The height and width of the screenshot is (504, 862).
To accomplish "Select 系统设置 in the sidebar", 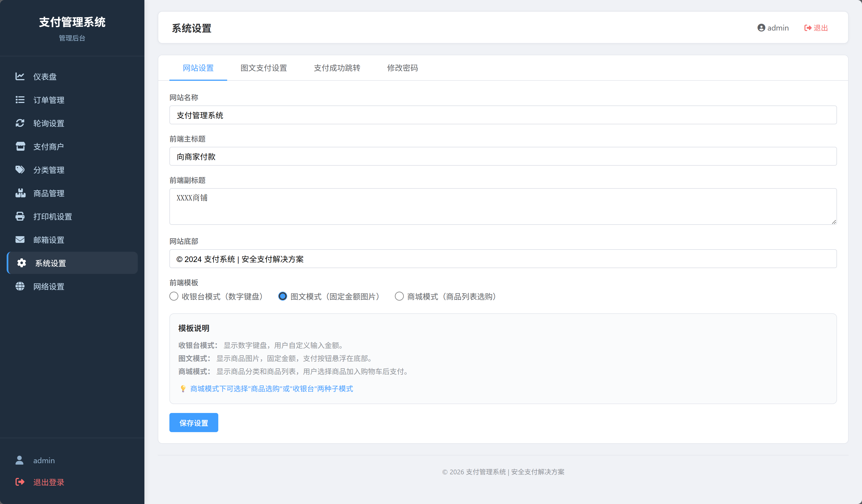I will click(72, 263).
